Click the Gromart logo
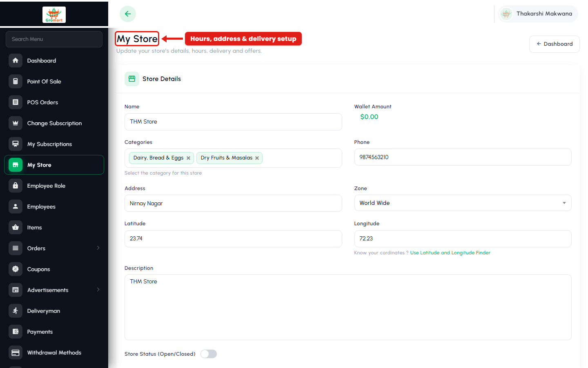This screenshot has height=368, width=588. 54,15
